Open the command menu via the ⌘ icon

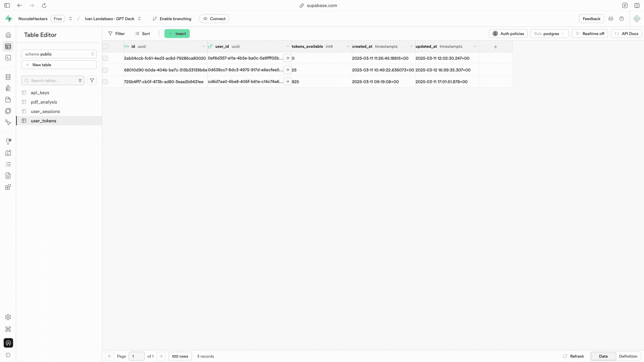(x=8, y=329)
